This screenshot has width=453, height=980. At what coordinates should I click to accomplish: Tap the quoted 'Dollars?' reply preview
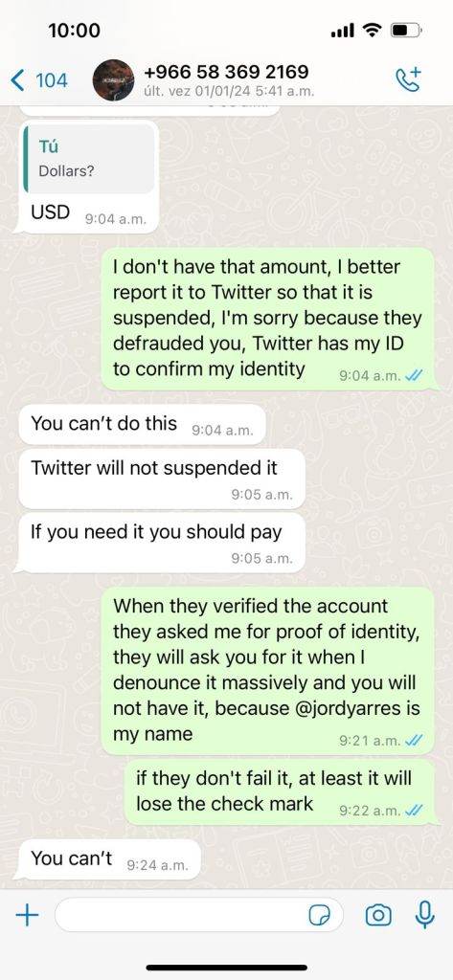87,159
